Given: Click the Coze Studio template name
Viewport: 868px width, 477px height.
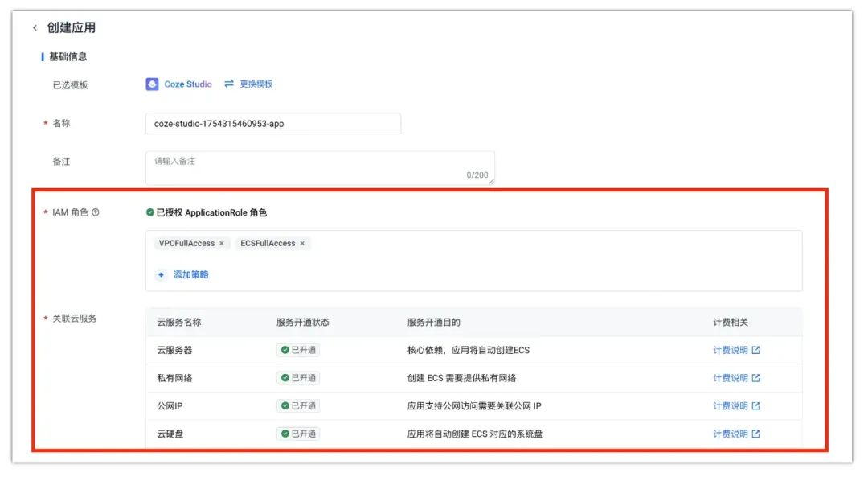Looking at the screenshot, I should coord(188,84).
